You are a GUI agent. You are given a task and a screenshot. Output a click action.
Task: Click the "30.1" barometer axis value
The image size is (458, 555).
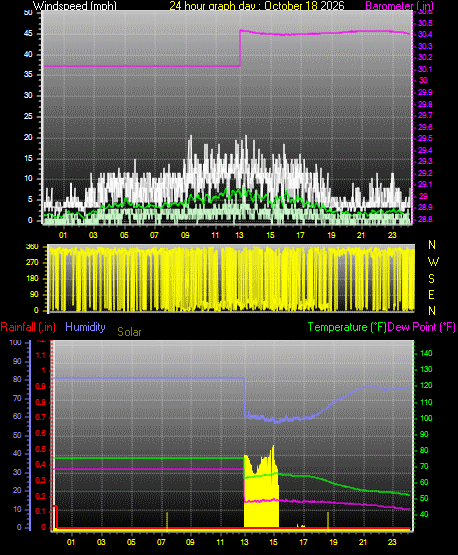[425, 69]
